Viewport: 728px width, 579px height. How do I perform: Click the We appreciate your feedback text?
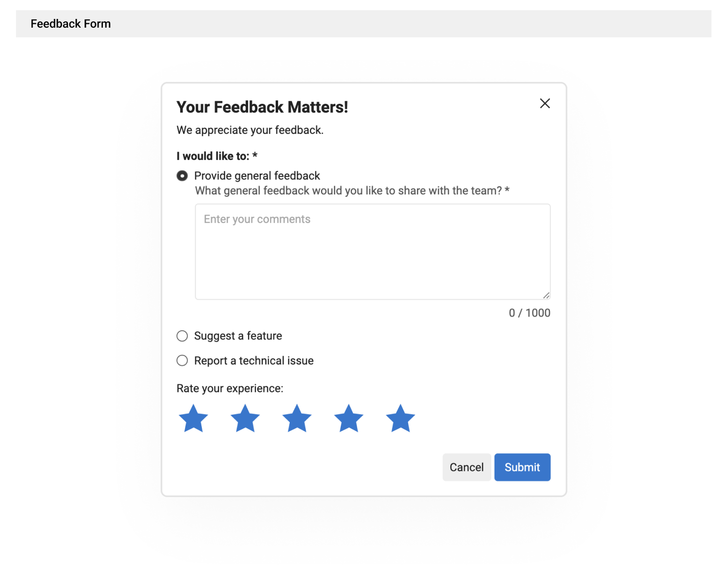point(250,130)
